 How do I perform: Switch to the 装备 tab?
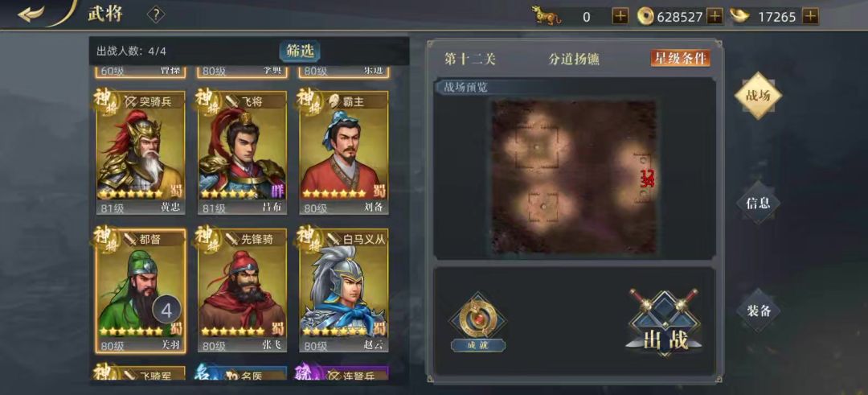point(758,311)
